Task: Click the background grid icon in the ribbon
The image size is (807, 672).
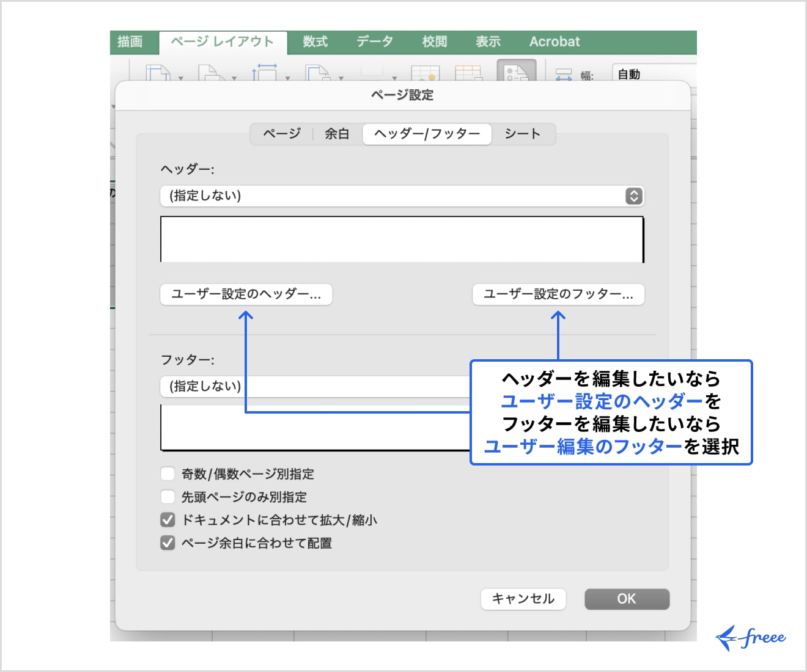Action: pos(423,75)
